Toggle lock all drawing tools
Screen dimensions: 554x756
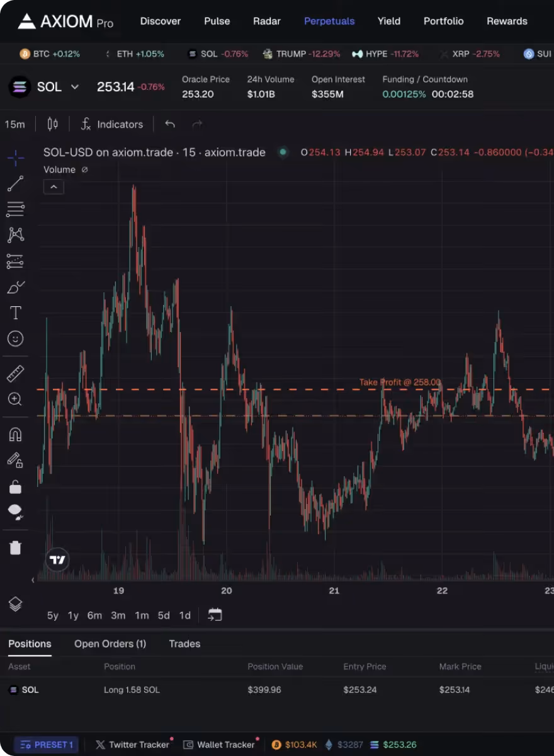pos(16,486)
